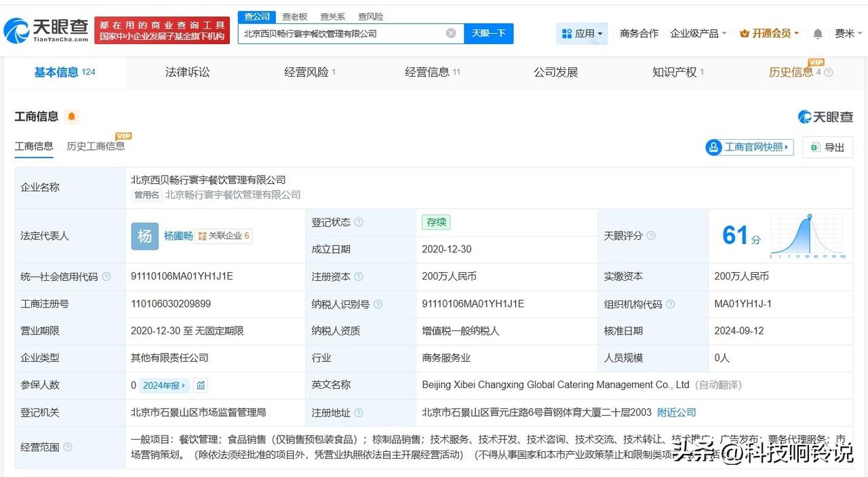This screenshot has width=868, height=477.
Task: Expand the 开通会员 menu
Action: click(769, 33)
